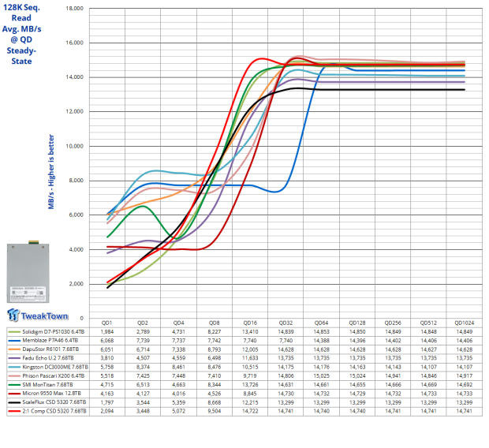Select the 'Solidigm D7-PS1030 6.4TB' legend label
Viewport: 489px width, 448px height.
point(54,332)
